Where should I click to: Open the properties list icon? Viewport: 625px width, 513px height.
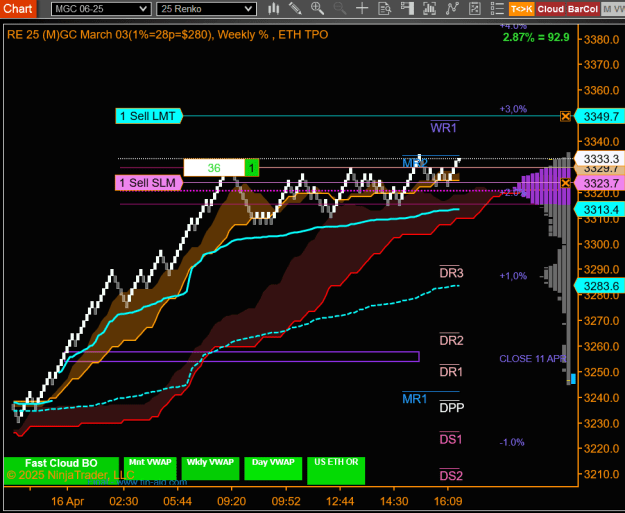497,8
